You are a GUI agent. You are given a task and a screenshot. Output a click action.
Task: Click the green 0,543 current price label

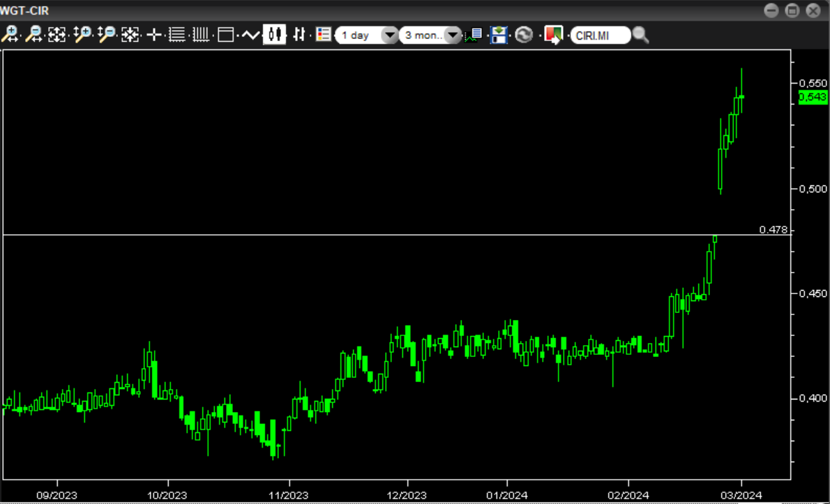coord(813,98)
